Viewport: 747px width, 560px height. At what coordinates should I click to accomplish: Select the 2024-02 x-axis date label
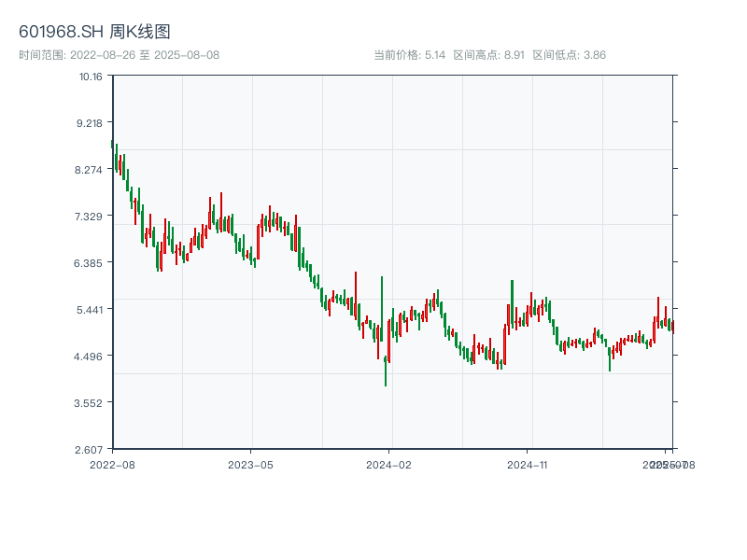389,464
